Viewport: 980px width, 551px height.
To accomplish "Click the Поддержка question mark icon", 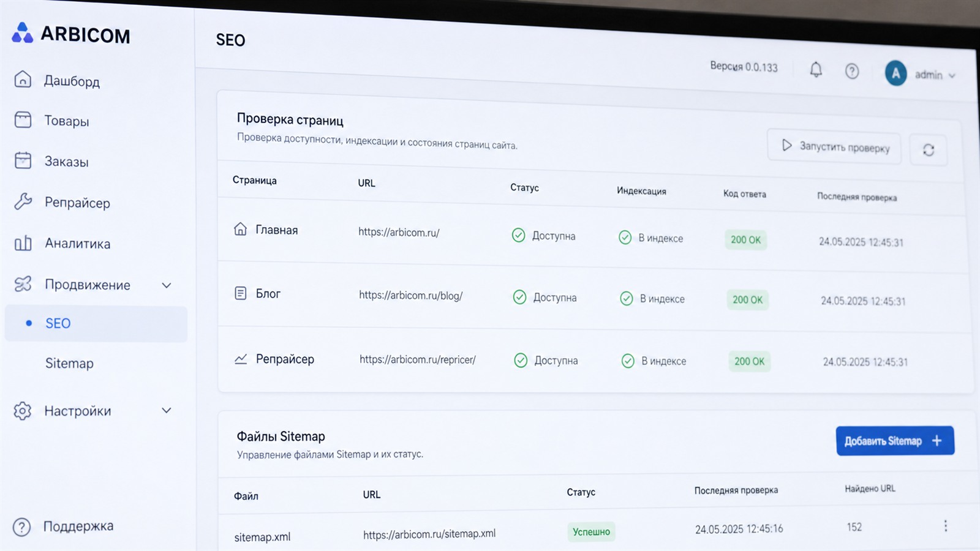I will point(21,527).
